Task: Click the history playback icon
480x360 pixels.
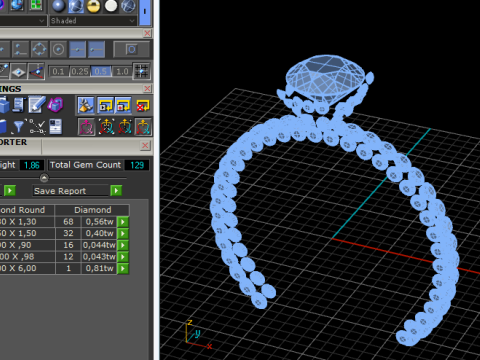Action: [x=106, y=105]
